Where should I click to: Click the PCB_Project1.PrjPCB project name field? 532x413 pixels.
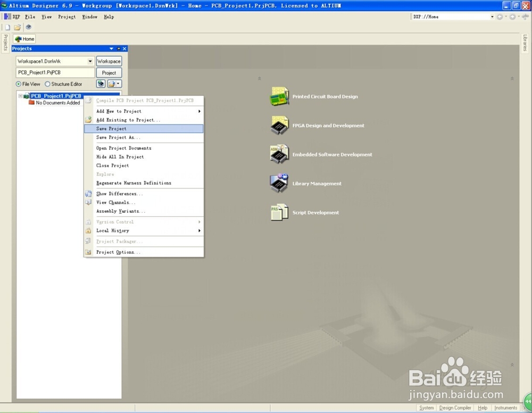pos(55,72)
